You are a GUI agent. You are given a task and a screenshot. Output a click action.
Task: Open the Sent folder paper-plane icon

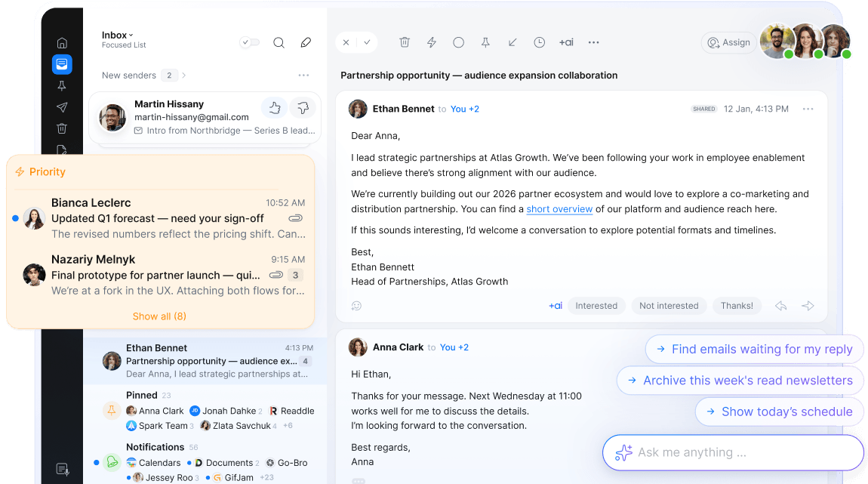coord(62,107)
